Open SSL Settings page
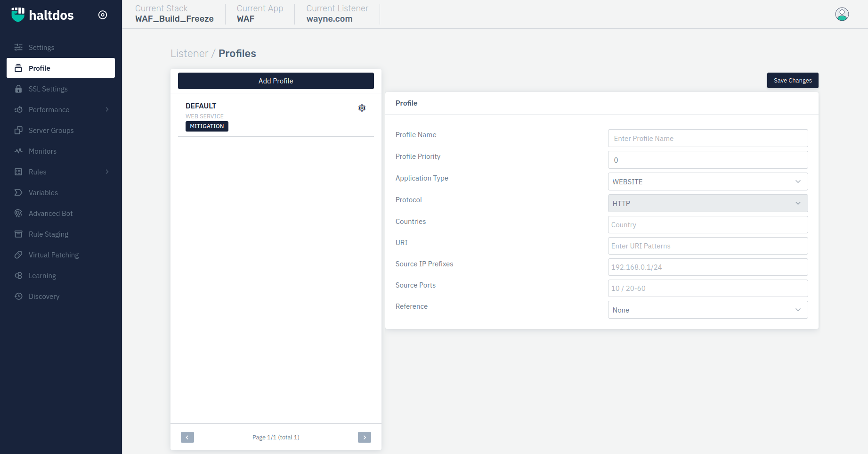Screen dimensions: 868x454 [61, 89]
